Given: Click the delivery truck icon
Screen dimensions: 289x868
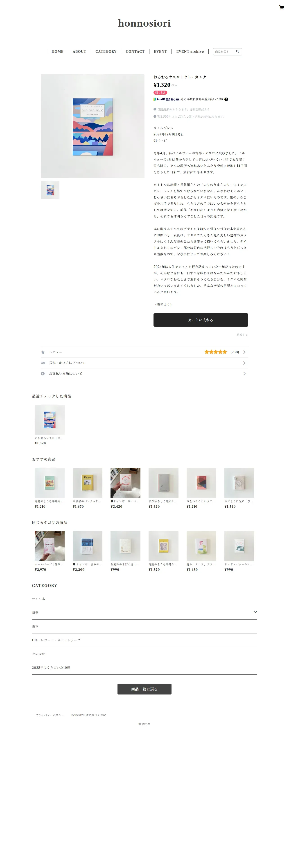Looking at the screenshot, I should tap(43, 363).
